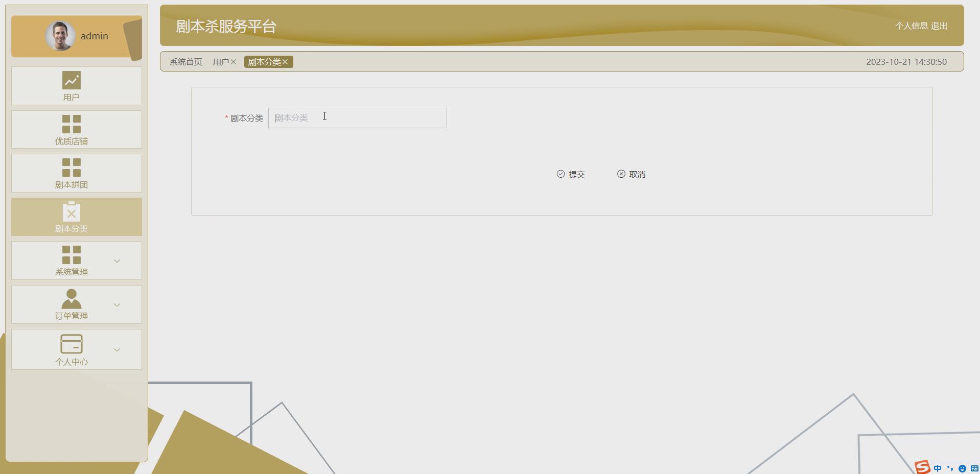The image size is (980, 474).
Task: Expand the 订单管理 submenu chevron
Action: click(x=117, y=305)
